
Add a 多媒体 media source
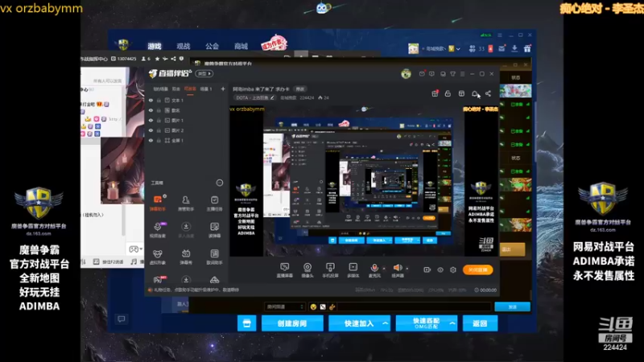[353, 270]
